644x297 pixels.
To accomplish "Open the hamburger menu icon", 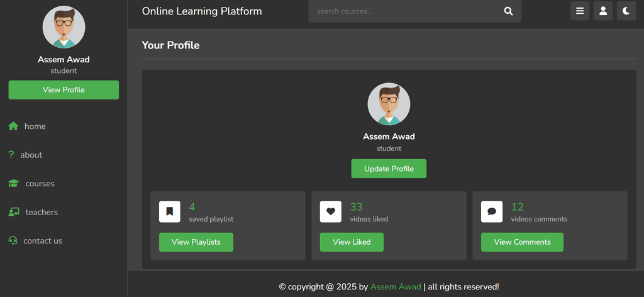I will (x=580, y=11).
